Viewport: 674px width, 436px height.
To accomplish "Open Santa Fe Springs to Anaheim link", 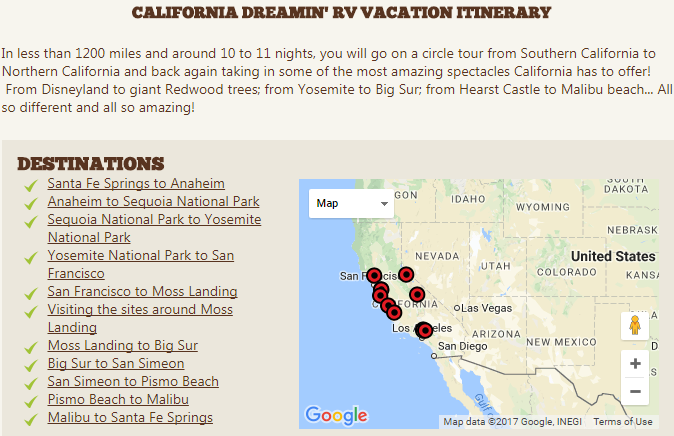I will point(136,183).
